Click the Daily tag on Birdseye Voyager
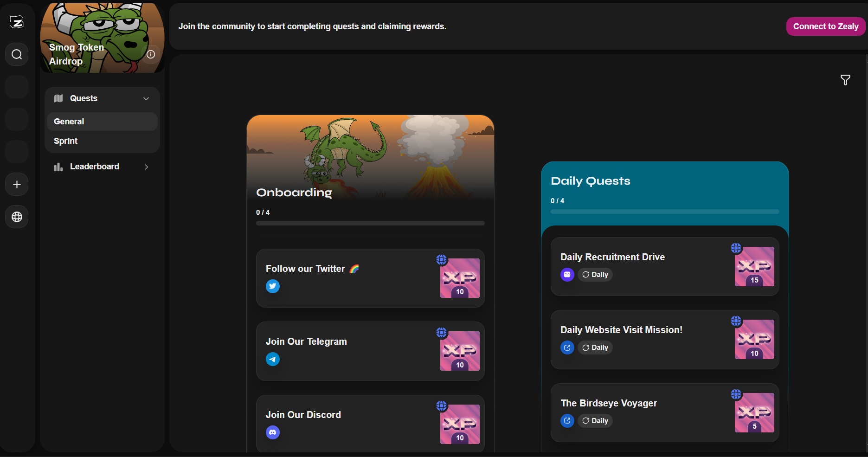This screenshot has height=457, width=868. pos(595,421)
